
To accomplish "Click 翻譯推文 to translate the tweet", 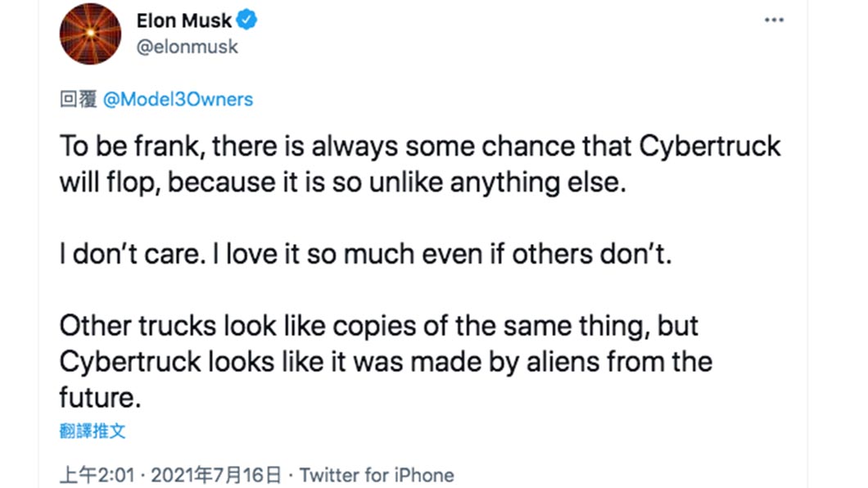I will pyautogui.click(x=93, y=431).
